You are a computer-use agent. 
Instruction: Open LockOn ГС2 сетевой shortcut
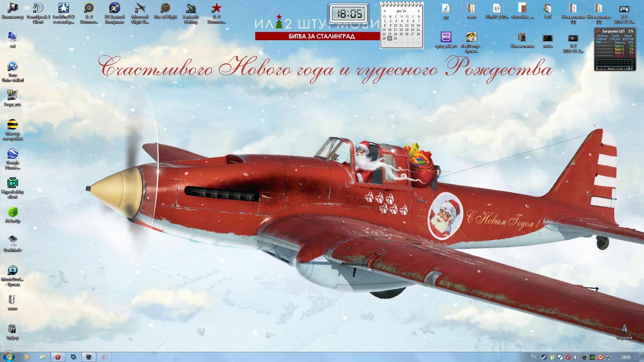(x=64, y=13)
